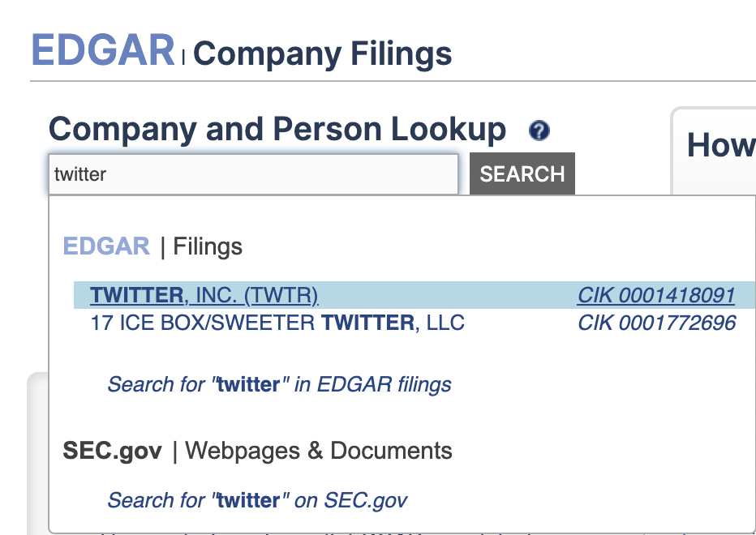
Task: Open CIK 0001772696 link
Action: coord(656,323)
